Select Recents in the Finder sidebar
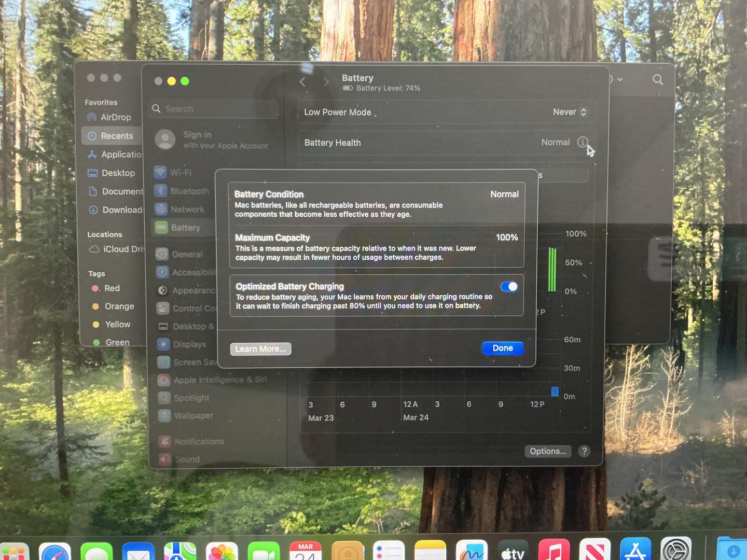 tap(112, 136)
